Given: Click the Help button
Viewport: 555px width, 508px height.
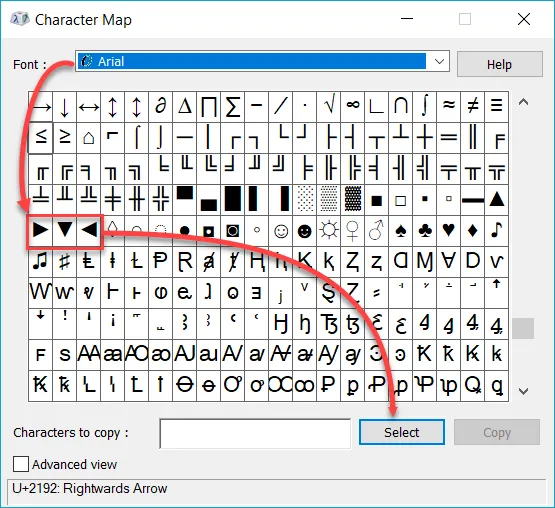Looking at the screenshot, I should [499, 64].
